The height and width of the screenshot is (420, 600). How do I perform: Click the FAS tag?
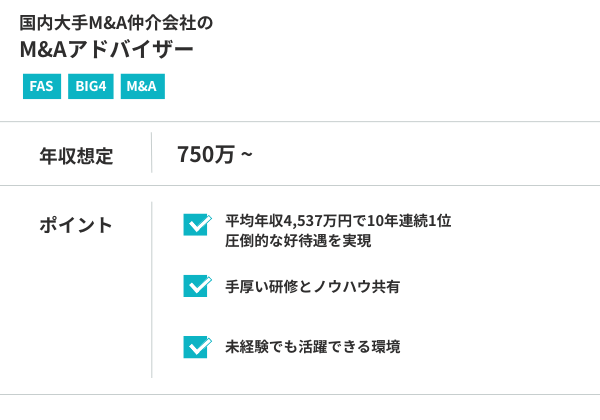click(41, 86)
